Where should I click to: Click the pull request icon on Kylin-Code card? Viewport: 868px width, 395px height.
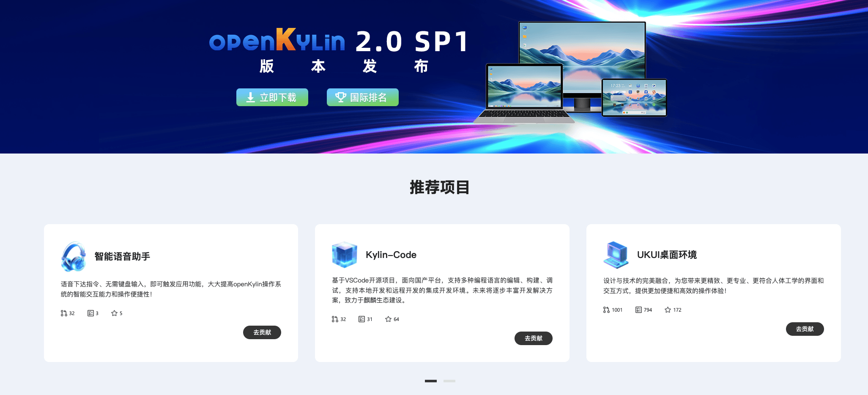(335, 319)
